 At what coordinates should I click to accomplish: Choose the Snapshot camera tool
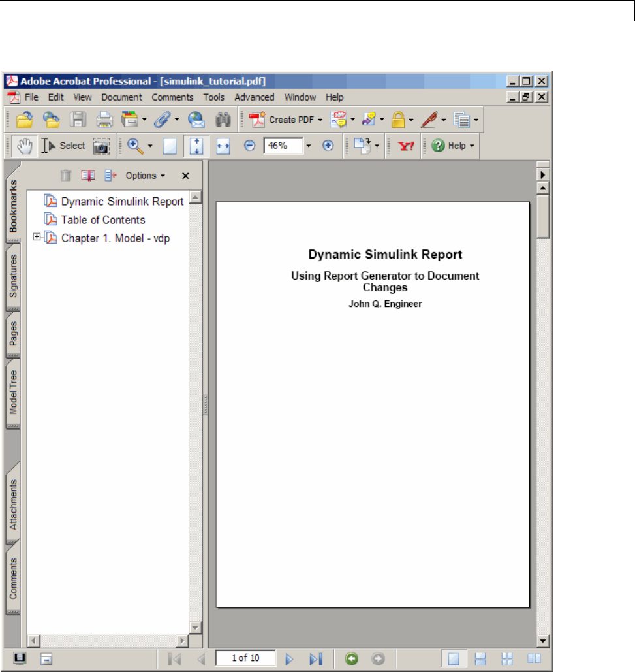pos(101,146)
